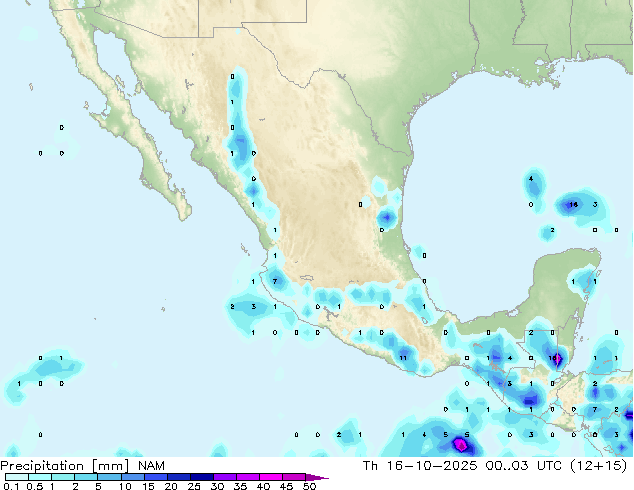Click legend tick label '35'

tap(240, 486)
